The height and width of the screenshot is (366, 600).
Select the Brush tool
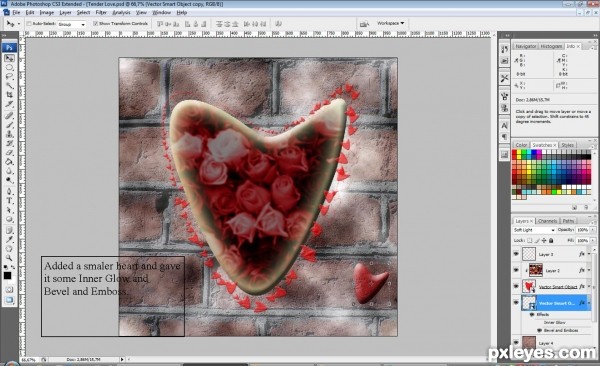coord(9,125)
